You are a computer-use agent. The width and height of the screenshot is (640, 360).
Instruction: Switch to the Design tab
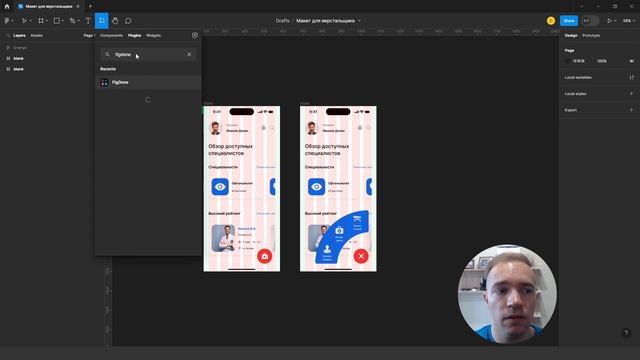(x=571, y=36)
